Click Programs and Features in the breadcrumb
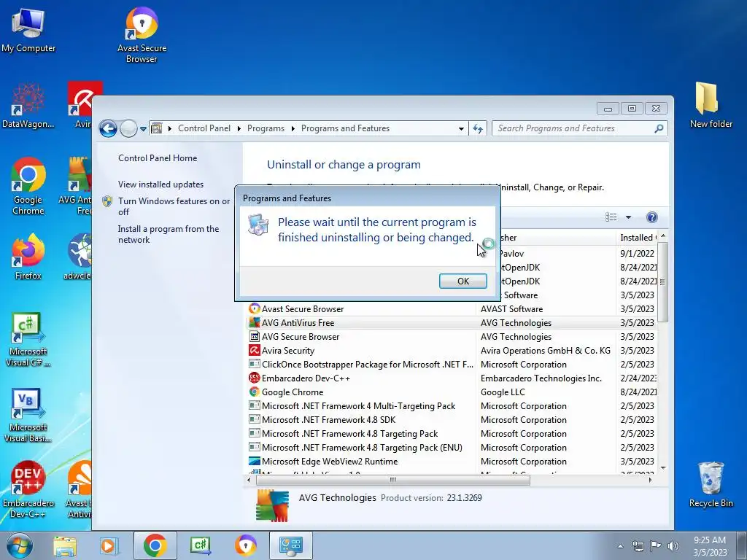The image size is (747, 560). click(345, 128)
